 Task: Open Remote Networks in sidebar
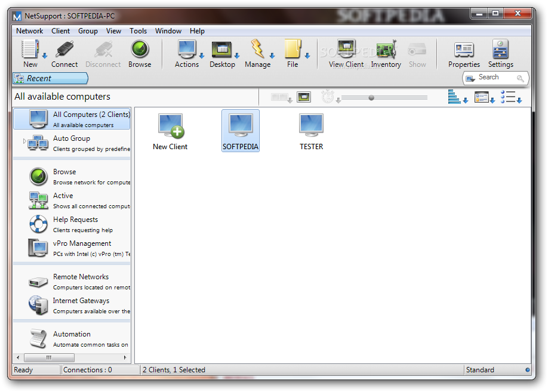tap(72, 281)
